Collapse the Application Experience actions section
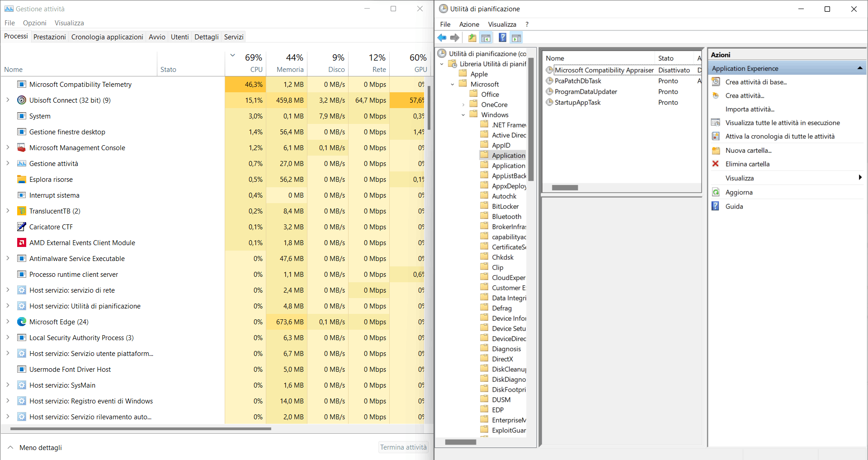The height and width of the screenshot is (460, 868). point(860,68)
